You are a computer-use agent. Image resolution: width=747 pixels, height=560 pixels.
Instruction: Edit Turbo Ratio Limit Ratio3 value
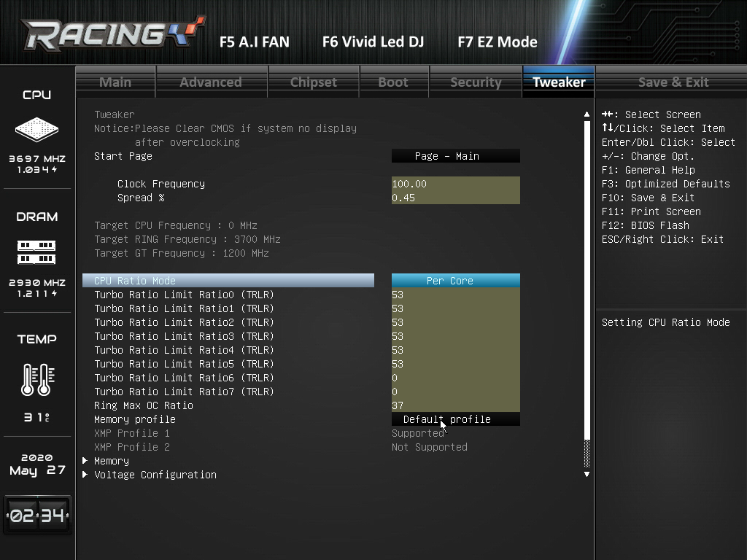[455, 335]
